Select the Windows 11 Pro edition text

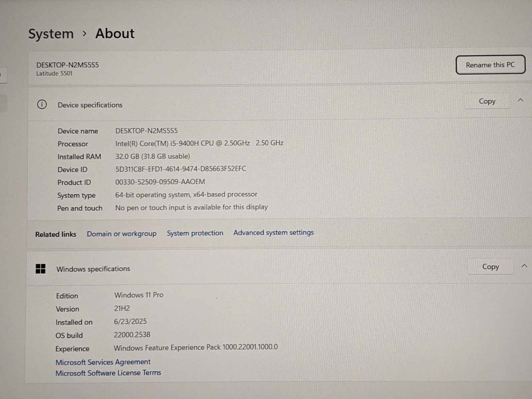click(x=139, y=295)
